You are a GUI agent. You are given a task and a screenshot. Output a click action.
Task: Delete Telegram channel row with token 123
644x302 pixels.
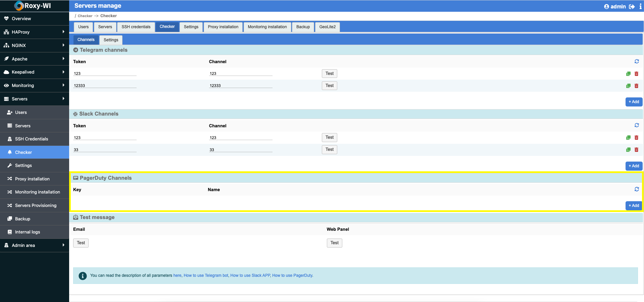point(636,74)
